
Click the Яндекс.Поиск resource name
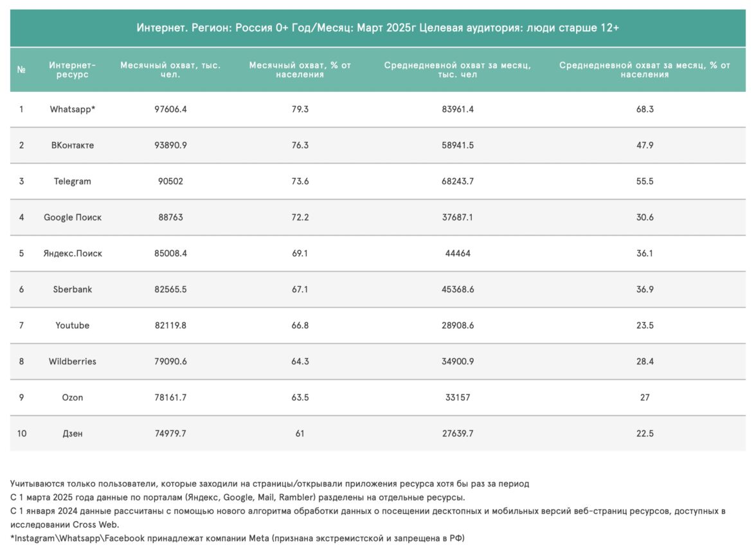[73, 253]
